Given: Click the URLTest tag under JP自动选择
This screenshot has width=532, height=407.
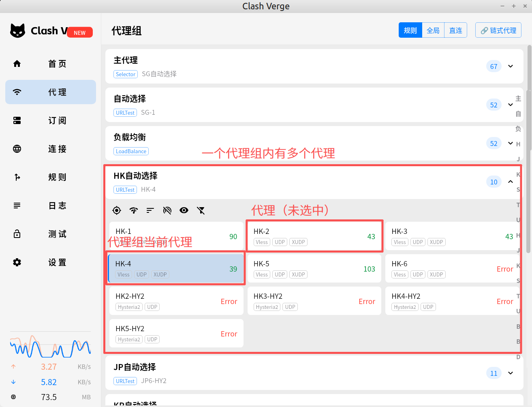Looking at the screenshot, I should [125, 381].
